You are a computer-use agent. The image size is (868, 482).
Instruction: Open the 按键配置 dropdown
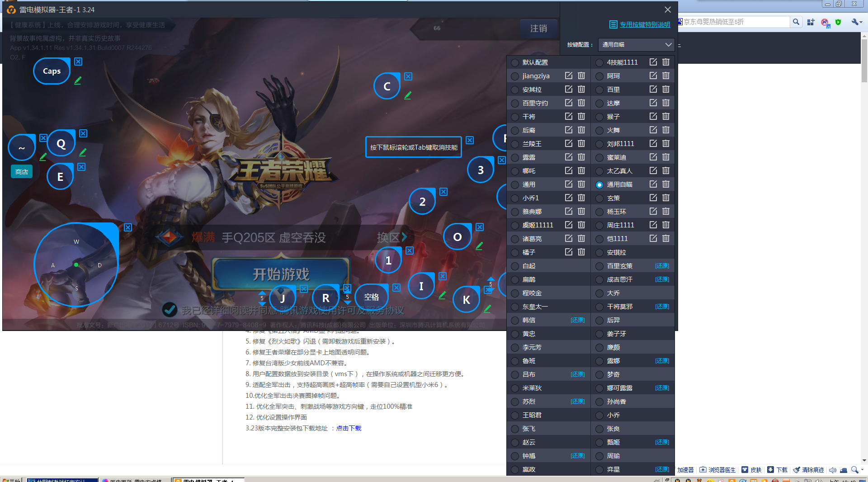coord(636,45)
